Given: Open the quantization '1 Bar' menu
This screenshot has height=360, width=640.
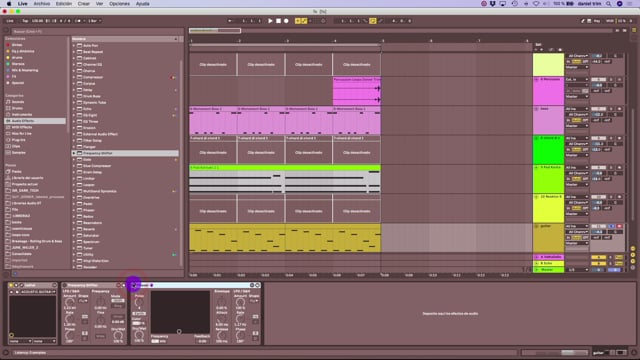Looking at the screenshot, I should point(94,21).
